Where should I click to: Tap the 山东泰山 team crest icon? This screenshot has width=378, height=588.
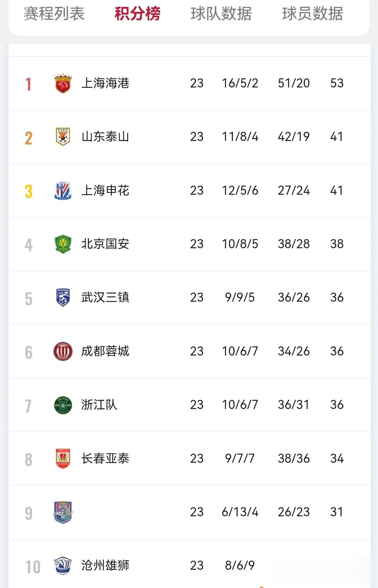coord(63,137)
